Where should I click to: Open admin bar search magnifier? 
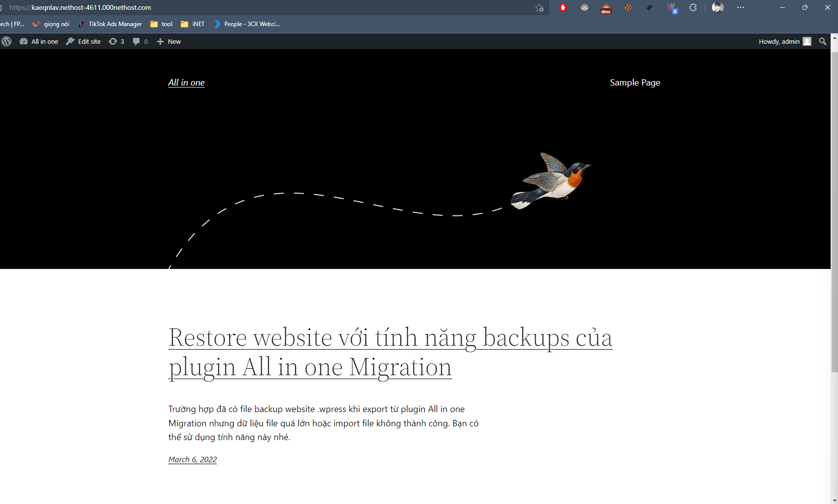click(822, 41)
